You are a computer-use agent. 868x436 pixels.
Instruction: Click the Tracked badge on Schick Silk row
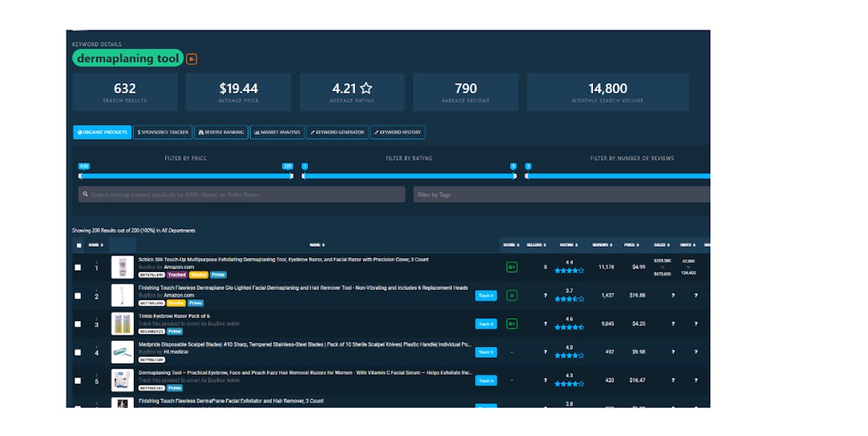coord(177,275)
